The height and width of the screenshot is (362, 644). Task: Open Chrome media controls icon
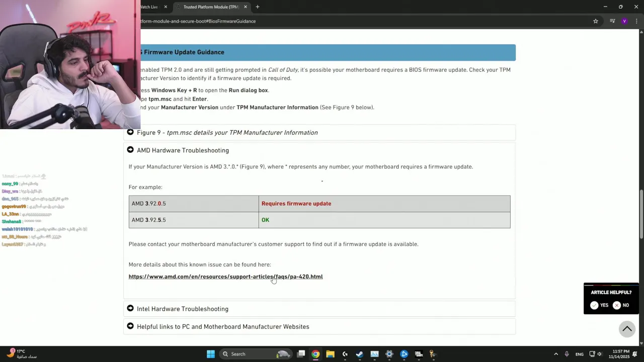pyautogui.click(x=612, y=21)
